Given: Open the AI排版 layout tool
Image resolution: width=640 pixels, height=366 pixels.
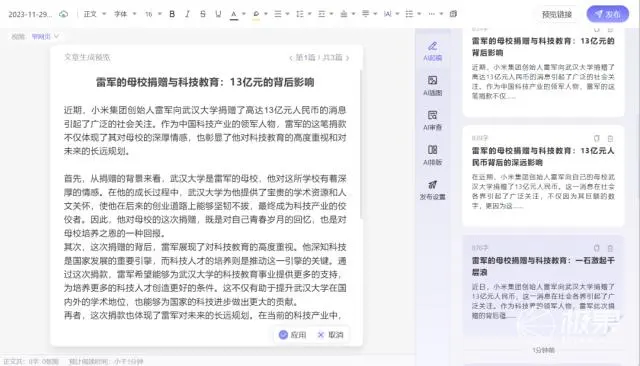Looking at the screenshot, I should pos(433,155).
